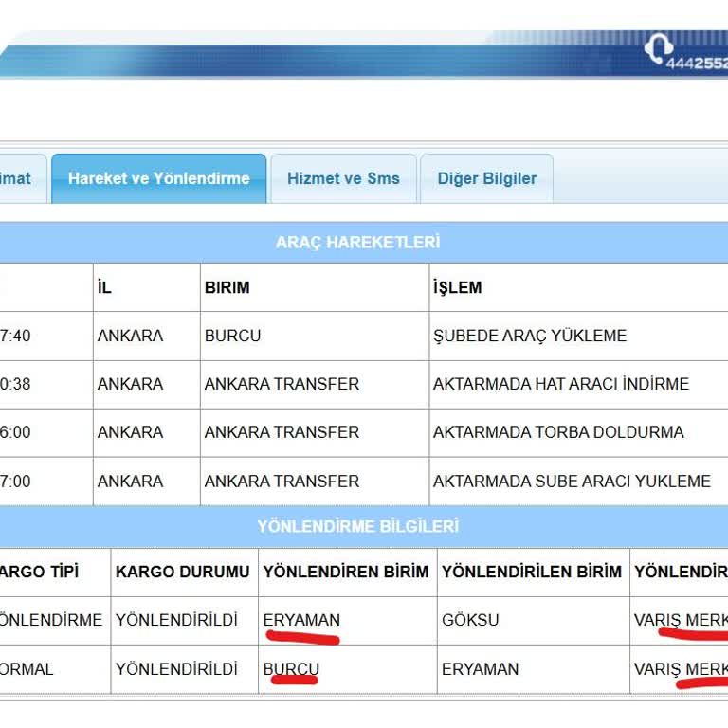Select the YÖNLENDİRİLEN BİRİM column header
This screenshot has height=728, width=728.
(x=532, y=572)
